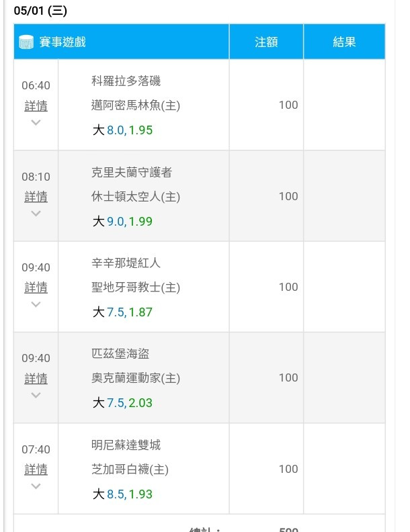This screenshot has height=532, width=410.
Task: Click the 賽事遊戲 header label
Action: (63, 42)
